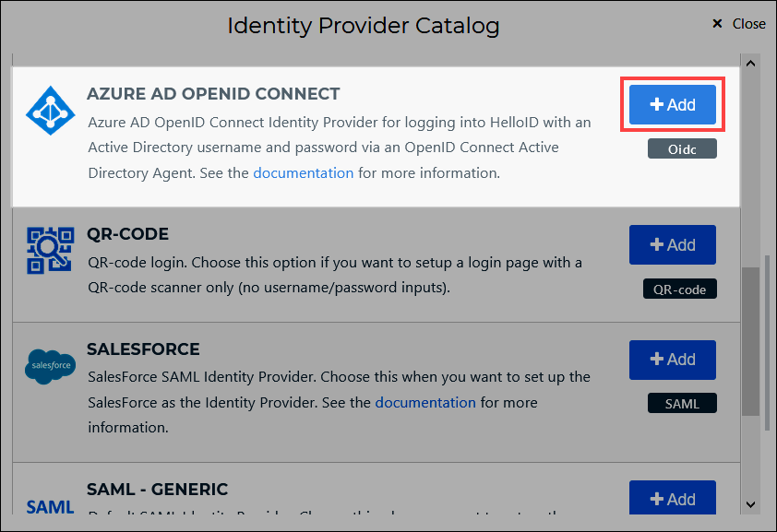The width and height of the screenshot is (777, 532).
Task: Click the catalog scrollbar thumb
Action: [x=751, y=341]
